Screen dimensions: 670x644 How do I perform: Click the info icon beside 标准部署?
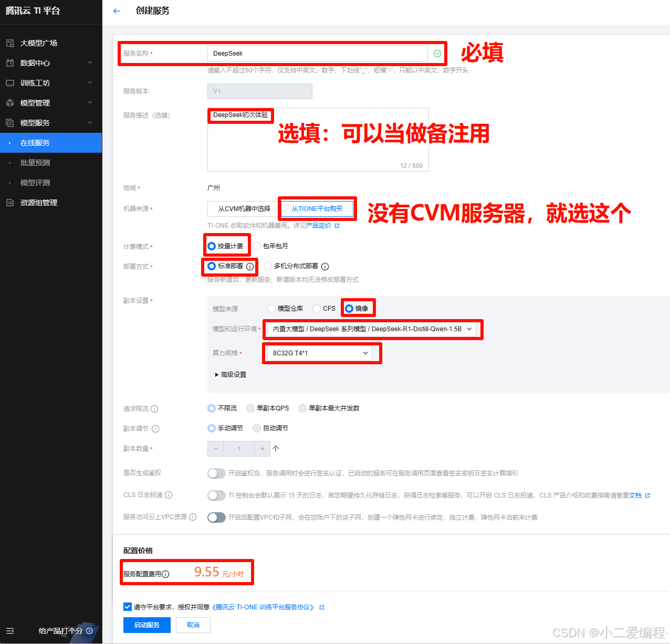[x=250, y=267]
